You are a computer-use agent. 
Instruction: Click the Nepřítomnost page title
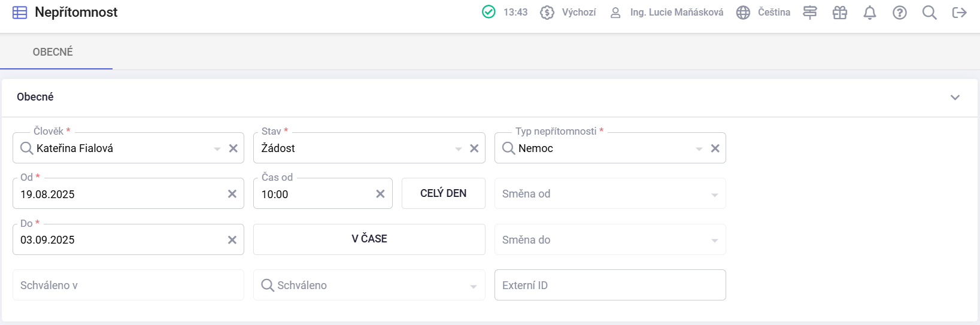click(76, 13)
